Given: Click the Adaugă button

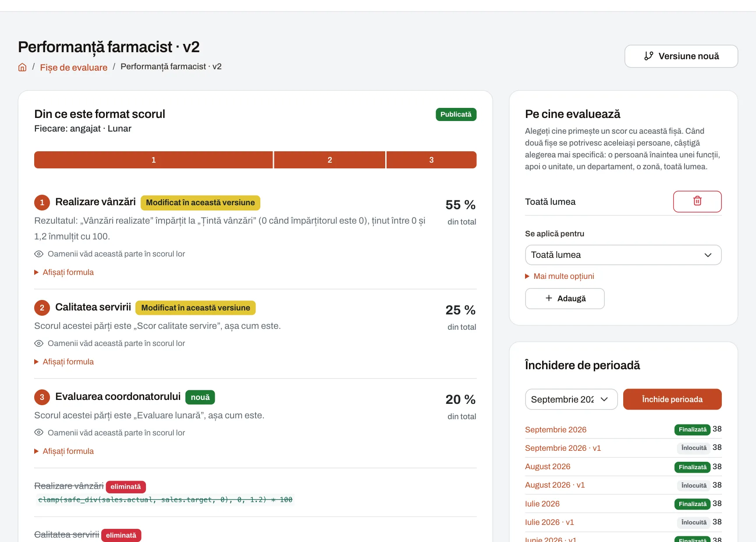Looking at the screenshot, I should pos(564,299).
